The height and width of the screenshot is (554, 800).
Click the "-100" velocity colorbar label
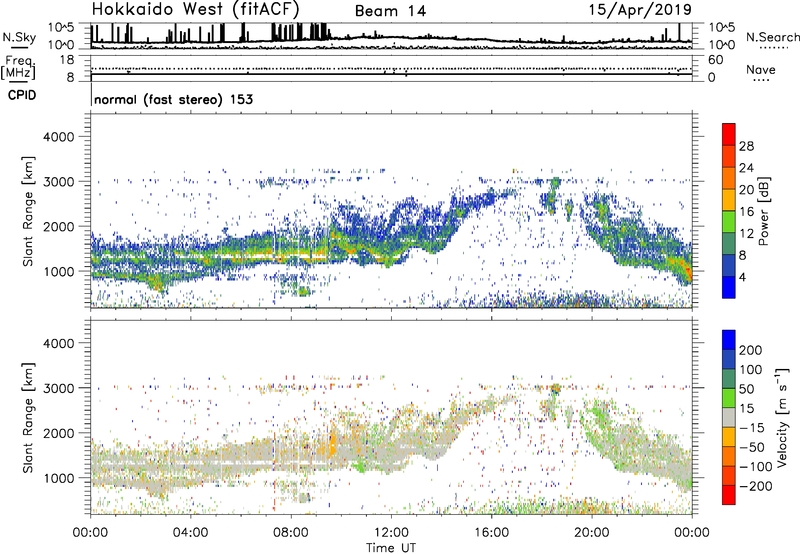pos(756,467)
